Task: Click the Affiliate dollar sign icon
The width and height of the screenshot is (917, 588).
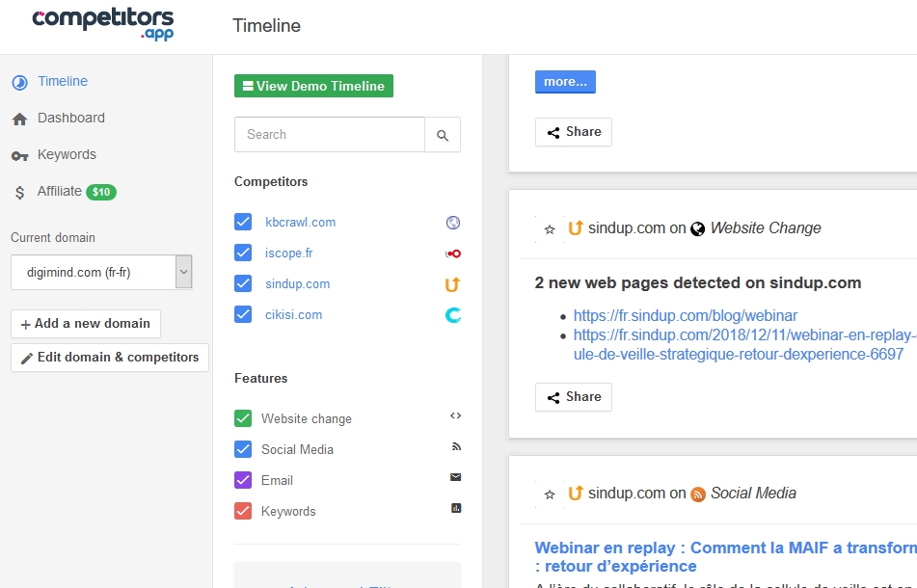Action: click(x=20, y=192)
